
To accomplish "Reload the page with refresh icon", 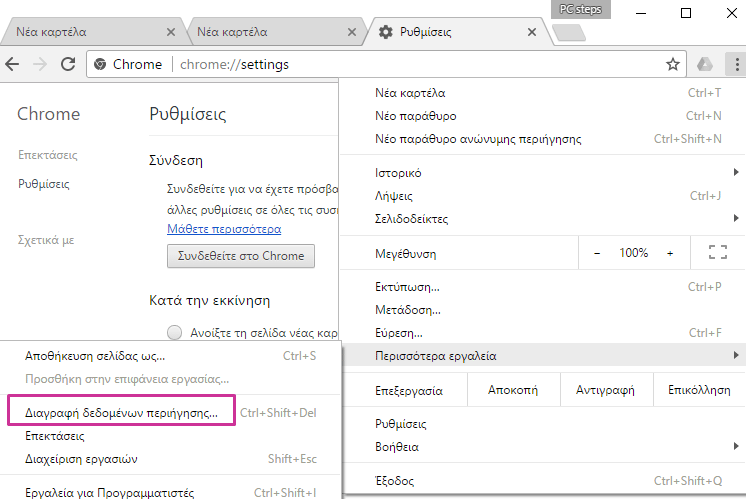I will [68, 64].
